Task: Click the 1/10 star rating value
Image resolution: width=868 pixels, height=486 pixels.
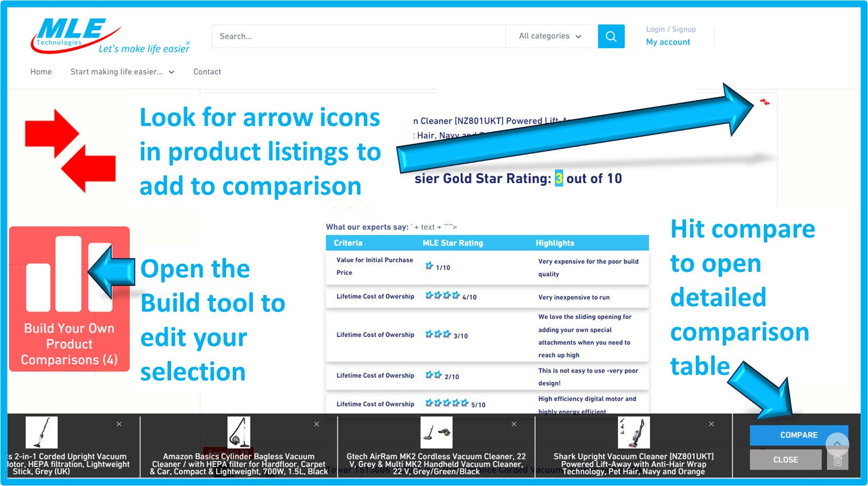Action: pyautogui.click(x=443, y=267)
